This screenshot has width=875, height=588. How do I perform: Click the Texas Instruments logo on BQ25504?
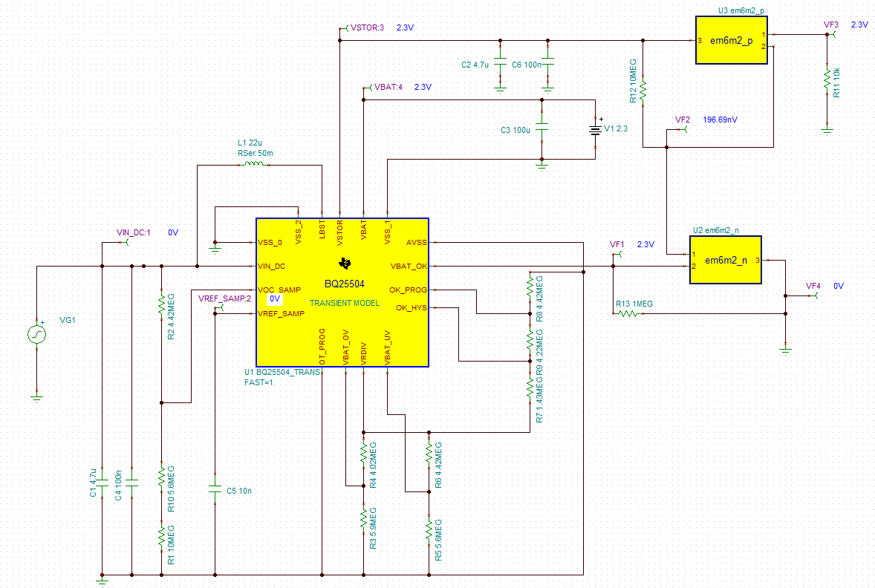pyautogui.click(x=345, y=264)
